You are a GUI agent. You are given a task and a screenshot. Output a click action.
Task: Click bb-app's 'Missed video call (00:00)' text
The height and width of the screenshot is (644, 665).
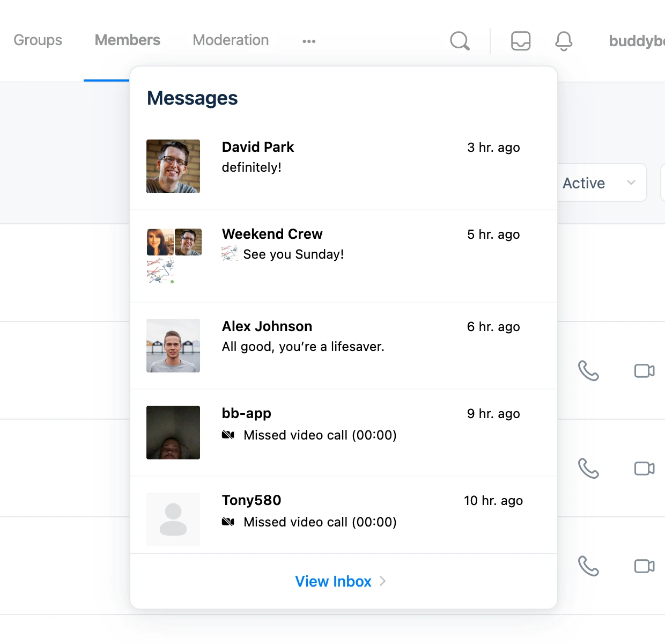320,435
